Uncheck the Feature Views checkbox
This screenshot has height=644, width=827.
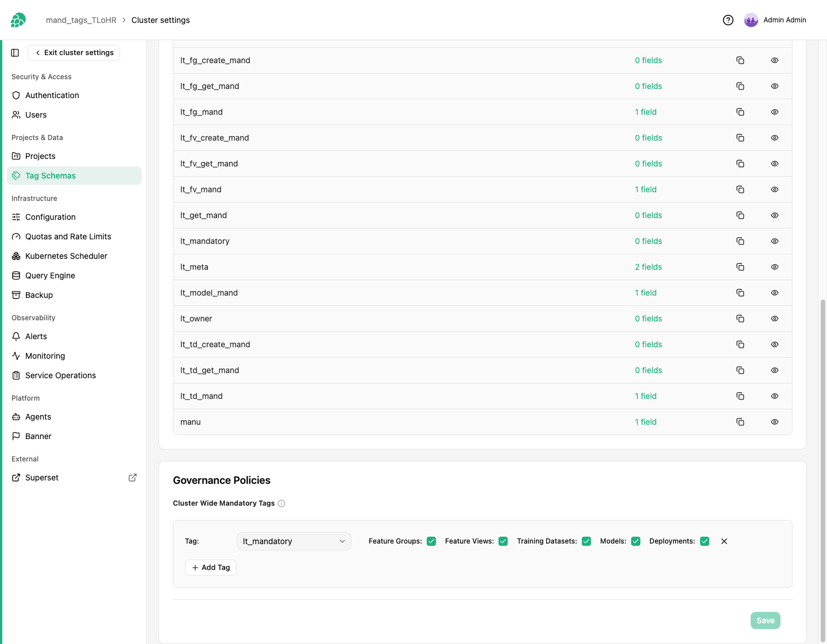[503, 541]
